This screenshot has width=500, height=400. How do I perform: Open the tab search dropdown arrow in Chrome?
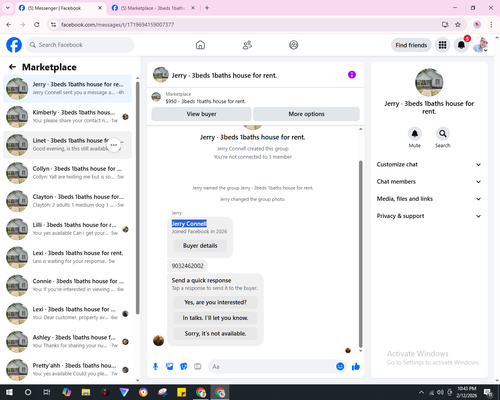click(8, 8)
